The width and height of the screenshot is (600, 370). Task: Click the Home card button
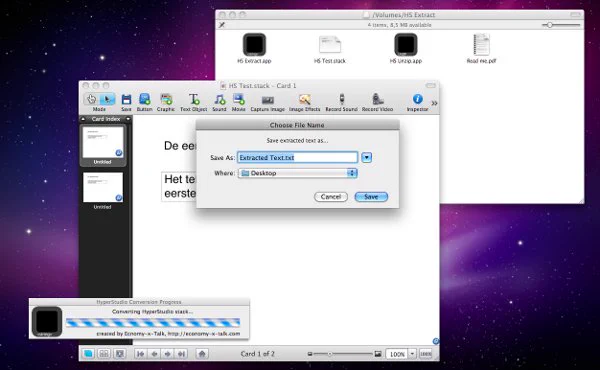202,354
